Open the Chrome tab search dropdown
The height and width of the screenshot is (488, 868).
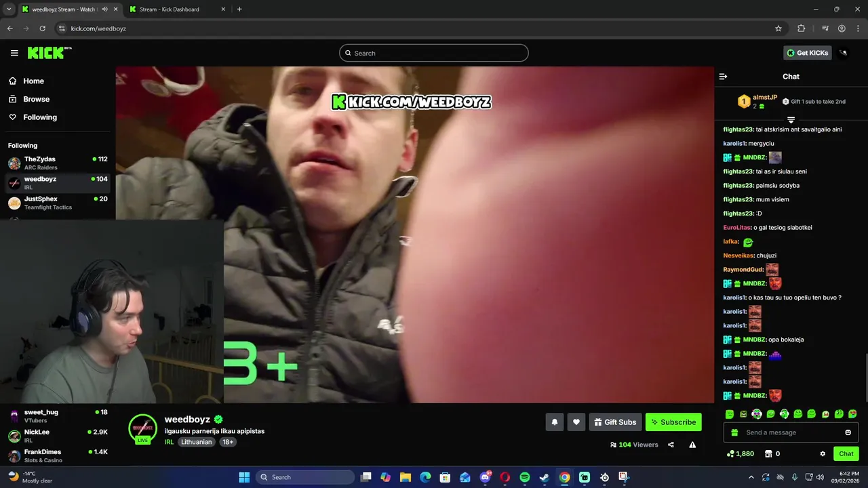[9, 9]
